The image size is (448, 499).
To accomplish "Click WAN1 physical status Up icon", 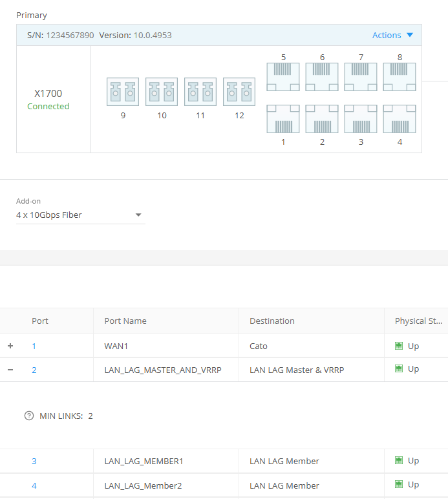I will coord(399,346).
